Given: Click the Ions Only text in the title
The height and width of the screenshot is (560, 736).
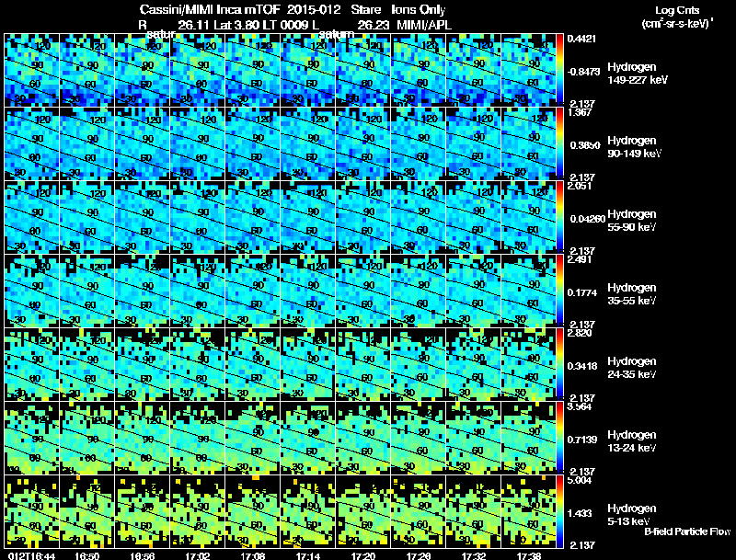Looking at the screenshot, I should [419, 9].
